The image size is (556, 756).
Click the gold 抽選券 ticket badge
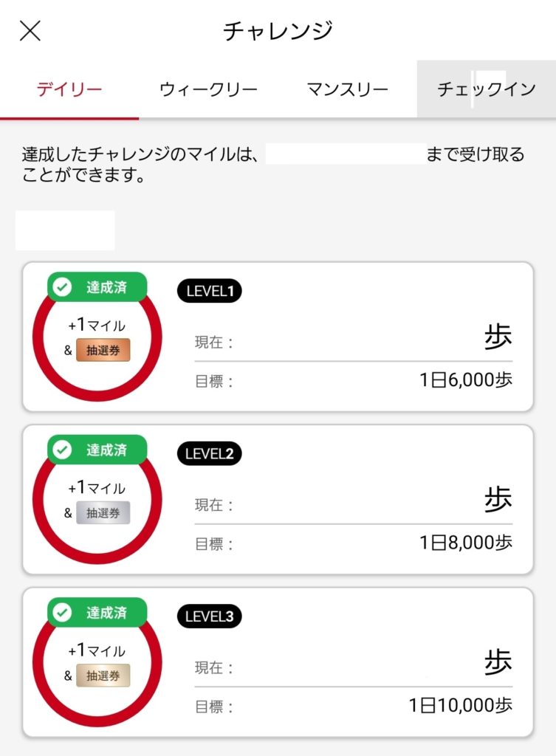tap(103, 676)
